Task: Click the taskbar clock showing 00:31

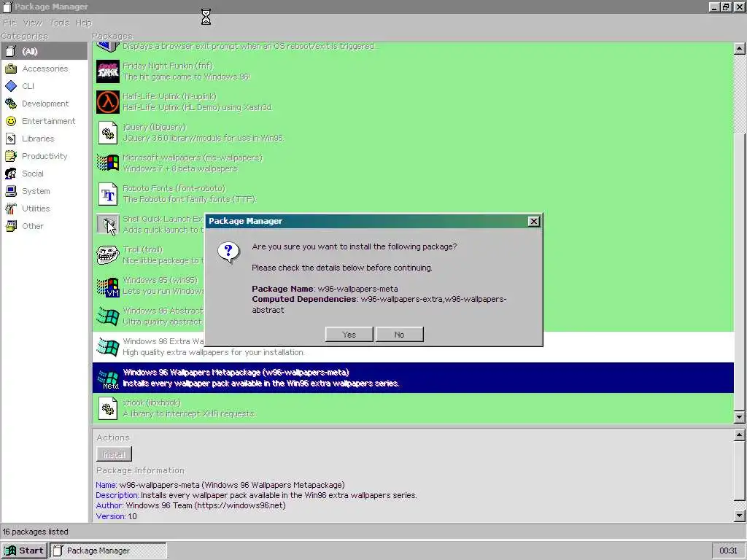Action: point(728,551)
